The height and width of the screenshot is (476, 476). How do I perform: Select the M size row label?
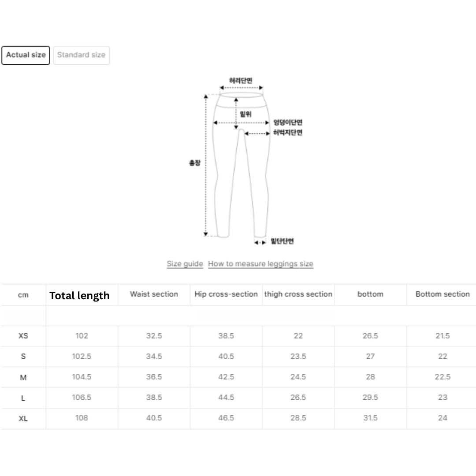23,377
